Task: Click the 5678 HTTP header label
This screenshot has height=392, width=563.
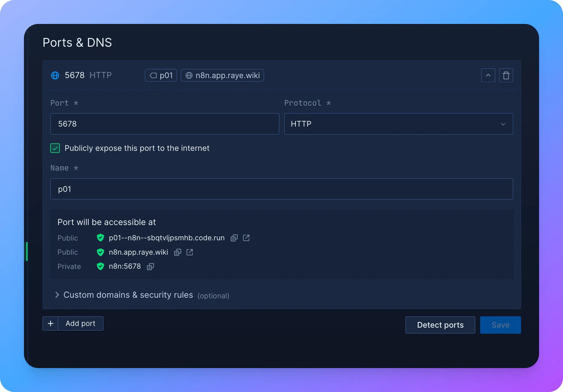Action: [88, 75]
